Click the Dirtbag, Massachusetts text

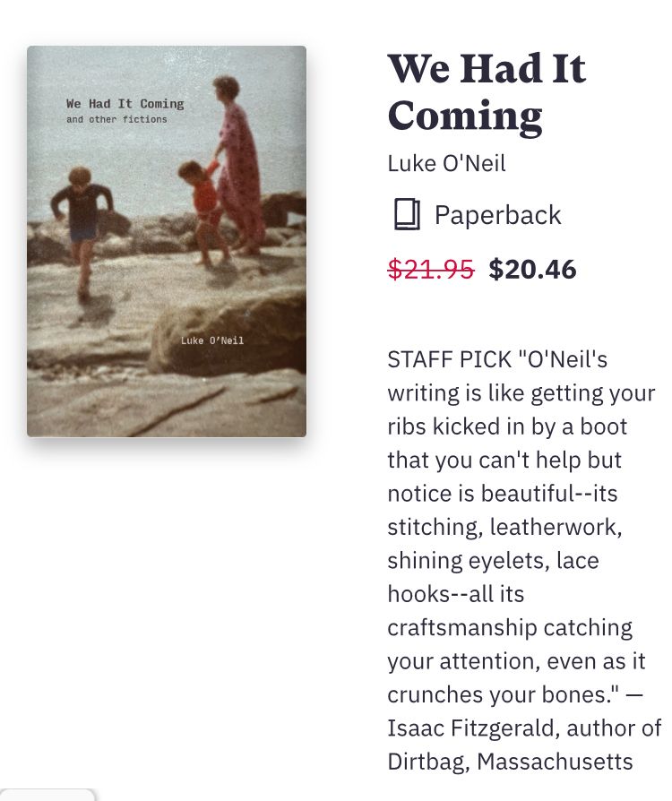(510, 762)
